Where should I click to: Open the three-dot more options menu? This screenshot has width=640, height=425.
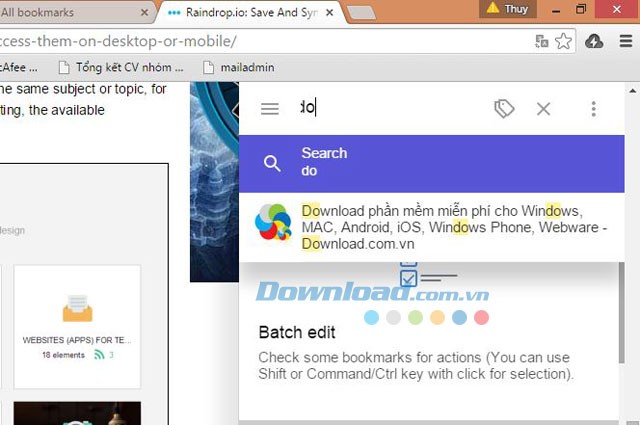(x=593, y=109)
